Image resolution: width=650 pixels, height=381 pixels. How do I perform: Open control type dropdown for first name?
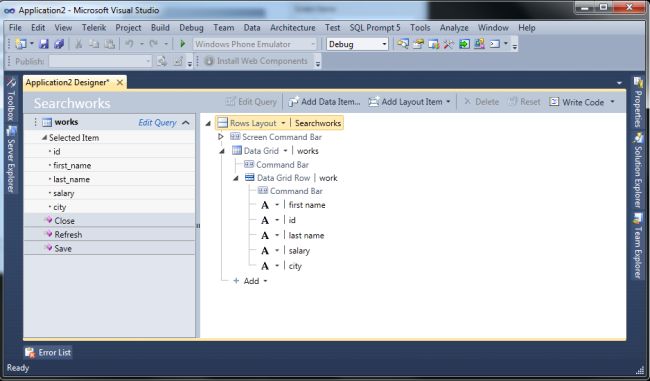[277, 205]
